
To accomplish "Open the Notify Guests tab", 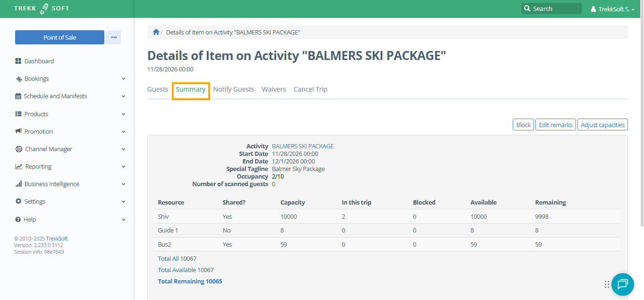I will [x=233, y=89].
